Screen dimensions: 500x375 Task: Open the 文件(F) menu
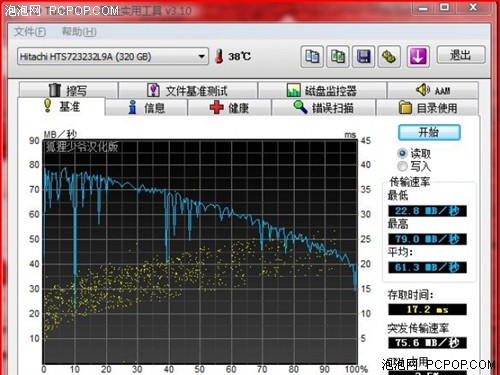pos(30,32)
